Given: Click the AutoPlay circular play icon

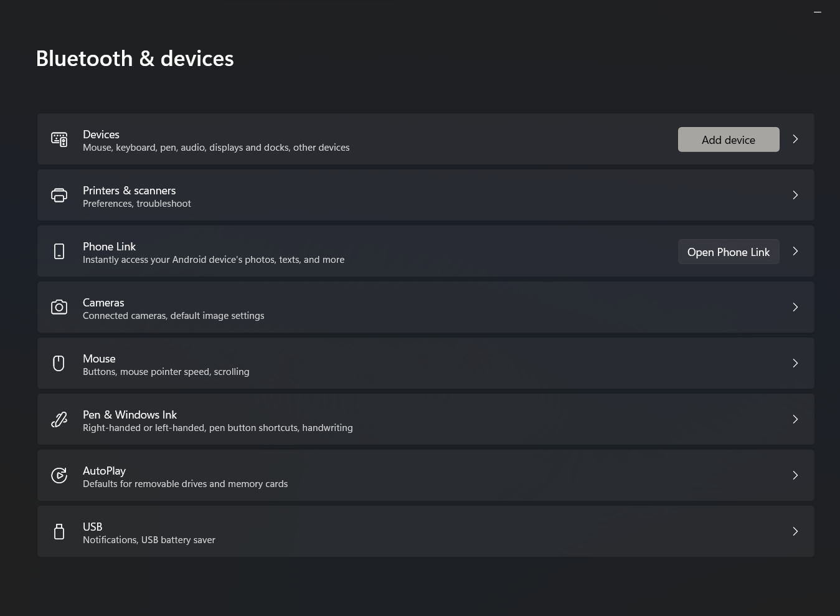Looking at the screenshot, I should [59, 475].
